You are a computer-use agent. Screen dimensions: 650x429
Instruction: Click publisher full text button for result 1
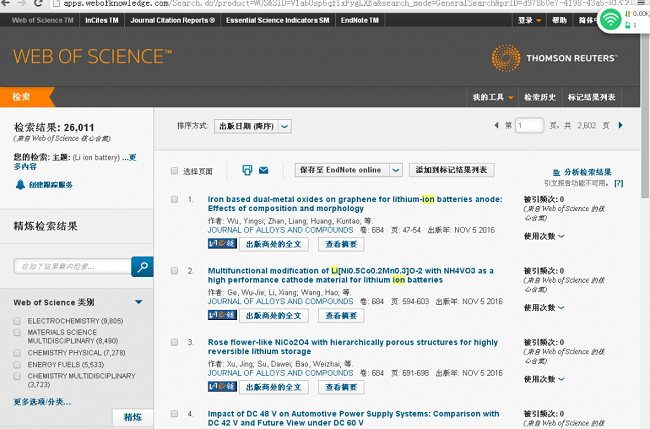point(274,244)
